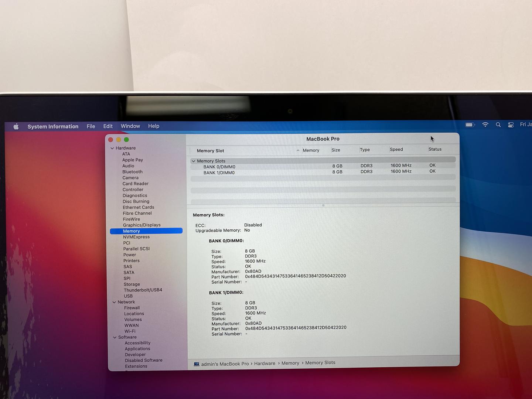This screenshot has width=532, height=399.
Task: Toggle sort arrow on Memory Slot column
Action: click(298, 150)
